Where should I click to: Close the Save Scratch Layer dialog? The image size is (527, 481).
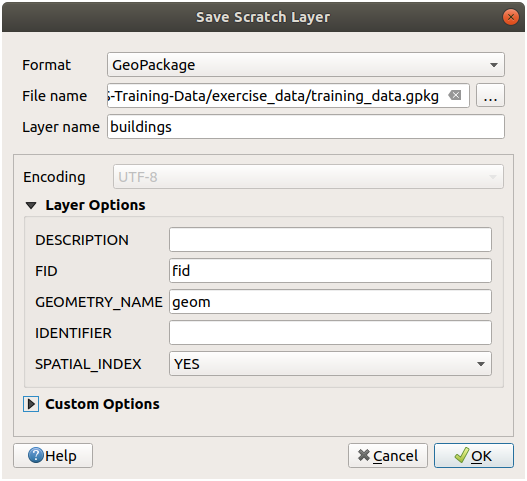511,17
